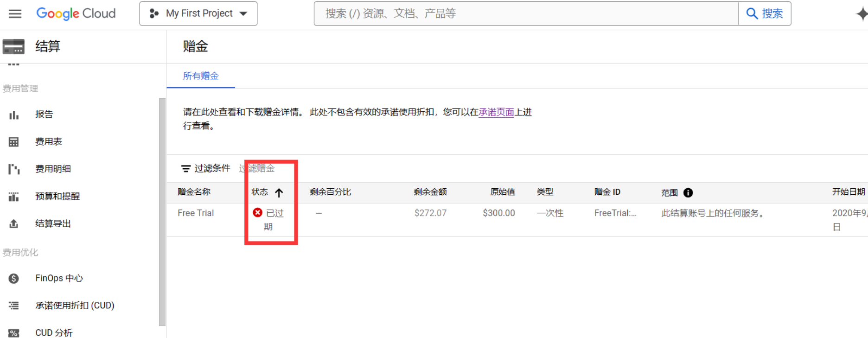Sort by 赠金名称 column header
This screenshot has height=338, width=868.
194,192
